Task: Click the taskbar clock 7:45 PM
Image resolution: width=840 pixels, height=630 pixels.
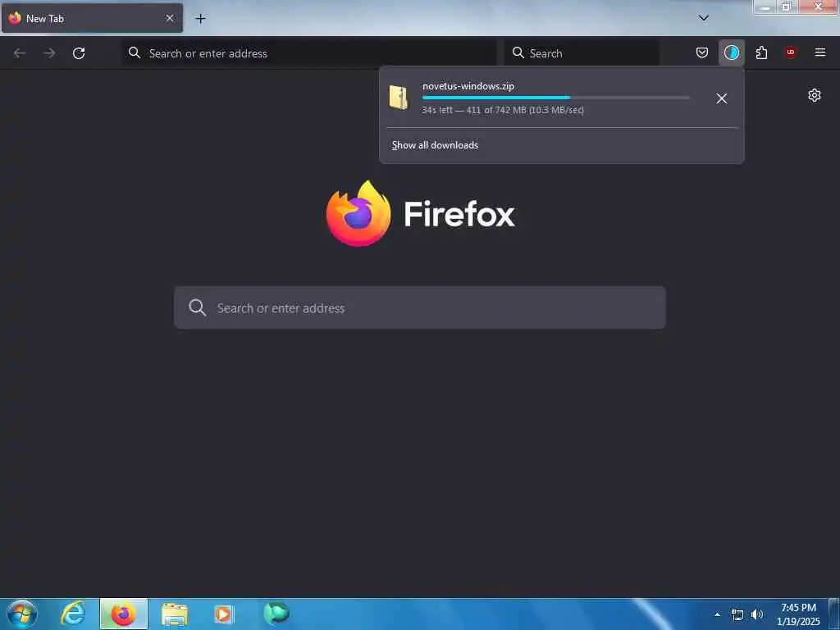Action: coord(798,608)
